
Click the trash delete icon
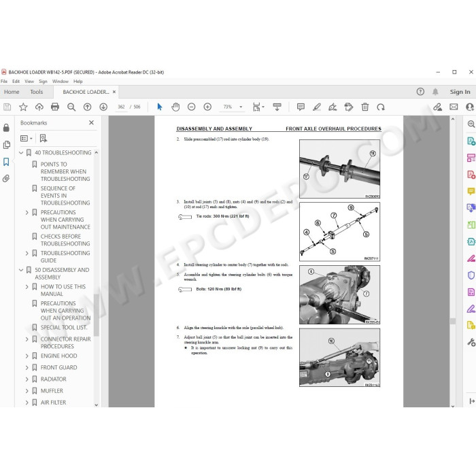point(365,107)
